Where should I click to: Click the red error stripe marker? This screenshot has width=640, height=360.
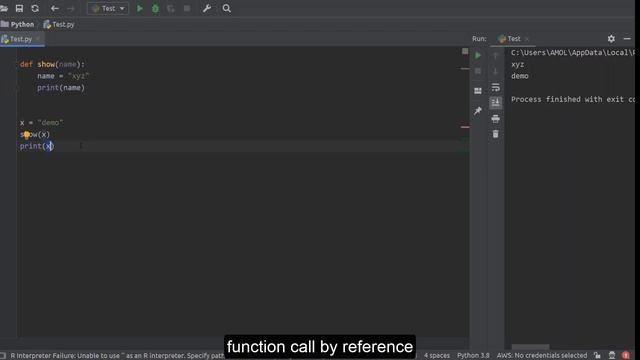(x=465, y=127)
